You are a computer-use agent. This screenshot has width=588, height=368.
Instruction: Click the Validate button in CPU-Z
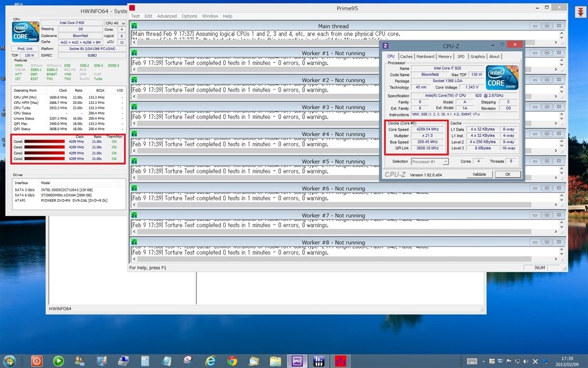point(479,175)
